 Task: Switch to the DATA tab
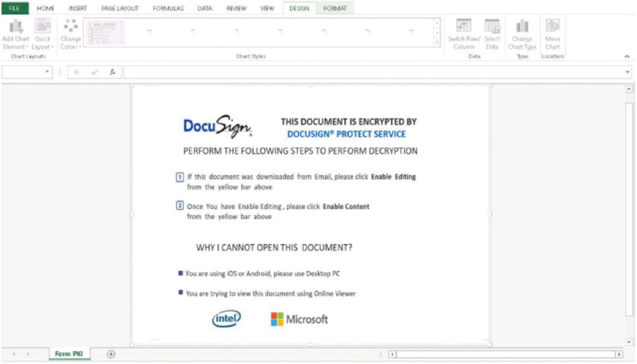click(204, 8)
